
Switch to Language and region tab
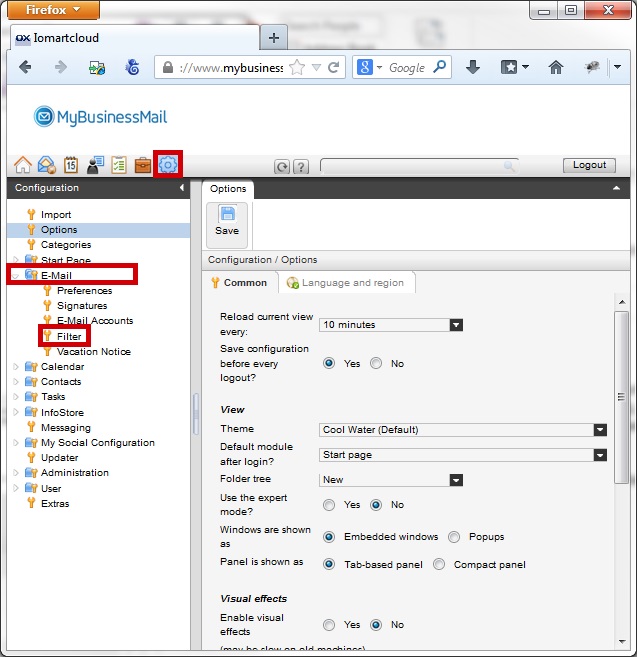pyautogui.click(x=345, y=283)
